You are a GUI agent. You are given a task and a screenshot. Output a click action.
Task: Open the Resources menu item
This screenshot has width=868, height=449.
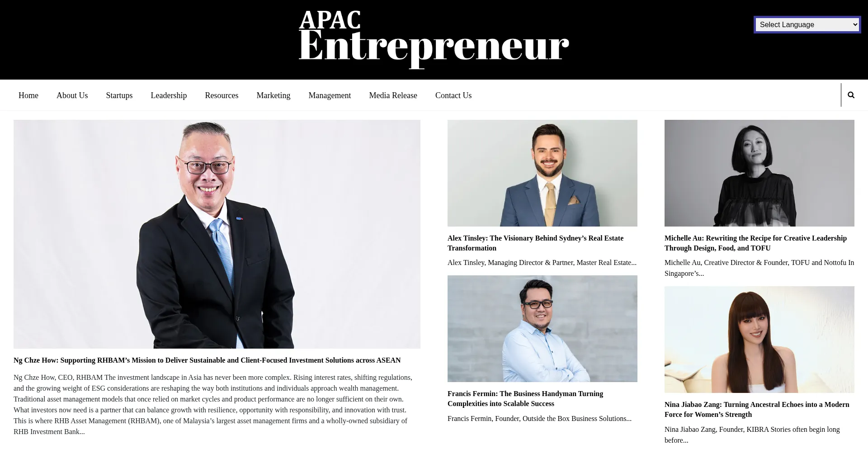(x=222, y=95)
